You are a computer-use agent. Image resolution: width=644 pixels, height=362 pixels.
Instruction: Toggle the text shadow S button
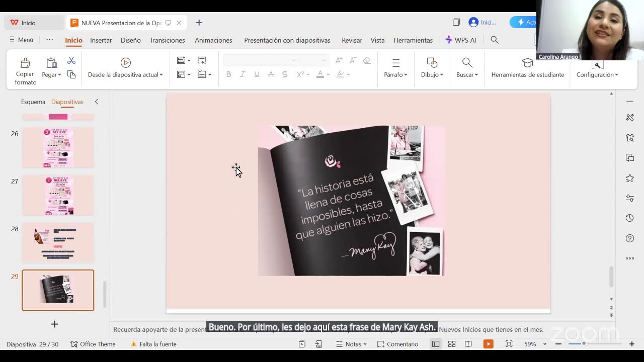(x=285, y=74)
